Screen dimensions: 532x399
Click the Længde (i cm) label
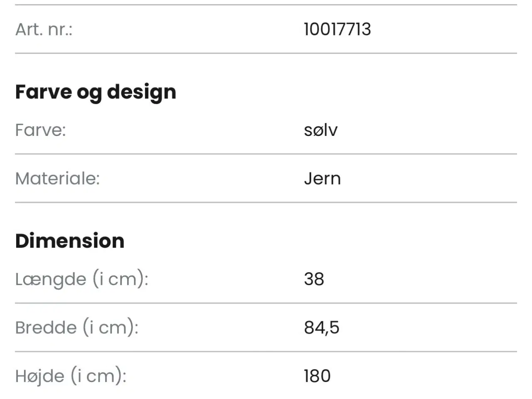click(82, 279)
